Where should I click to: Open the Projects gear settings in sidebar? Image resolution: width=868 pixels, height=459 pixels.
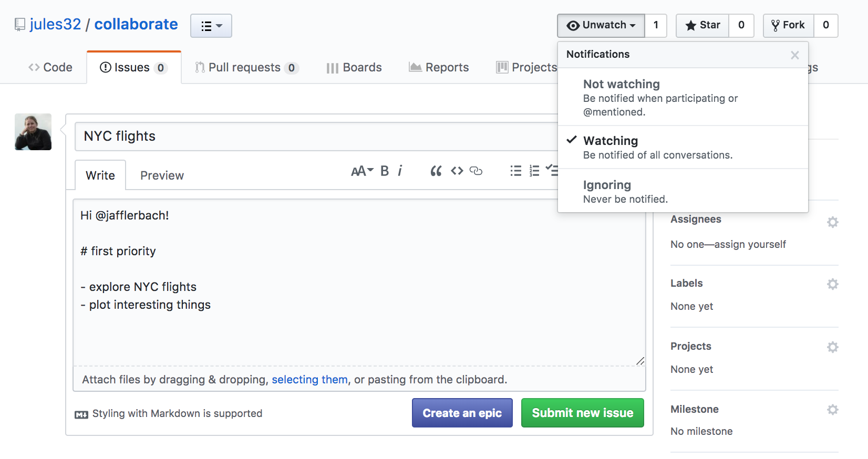pos(832,347)
